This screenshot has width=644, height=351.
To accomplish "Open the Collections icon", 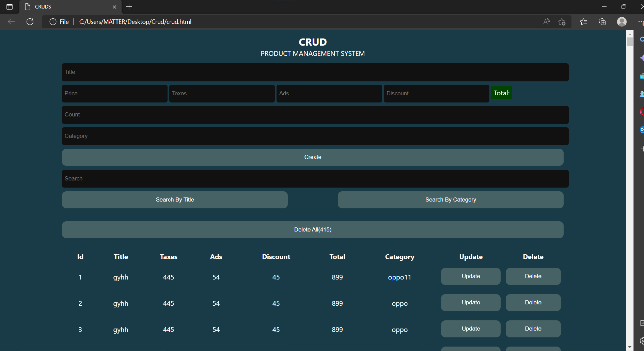I will coord(602,21).
